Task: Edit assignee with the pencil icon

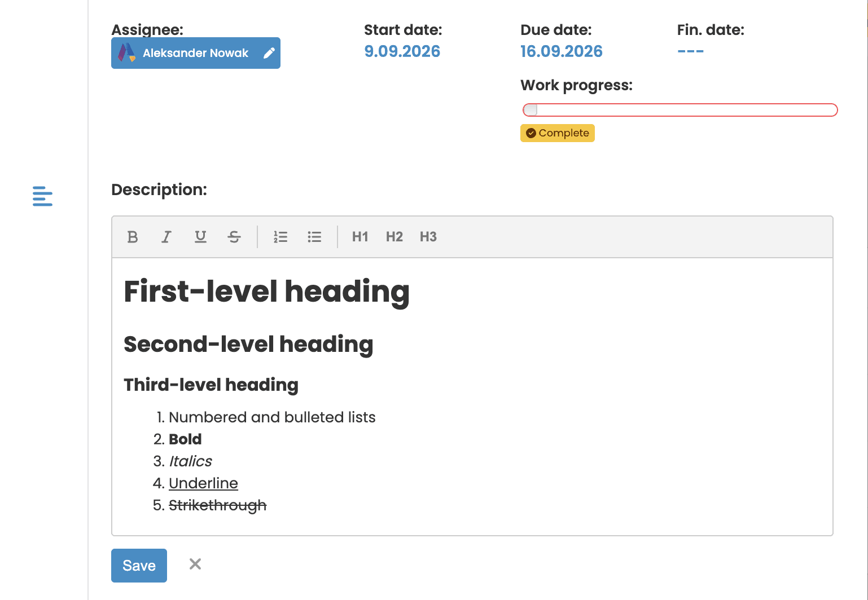Action: click(x=269, y=53)
